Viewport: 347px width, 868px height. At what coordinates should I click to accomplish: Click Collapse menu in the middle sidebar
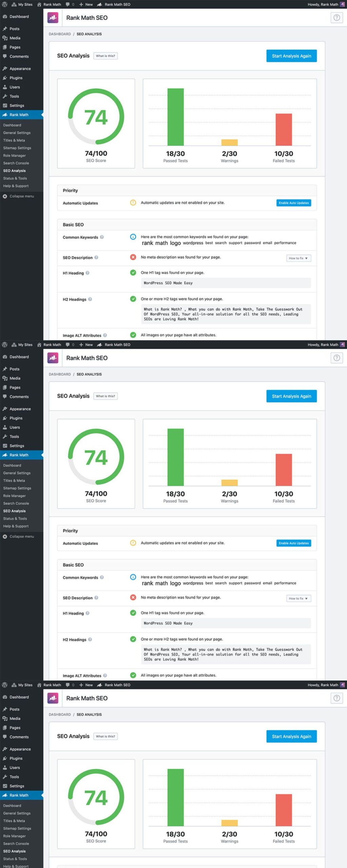(18, 537)
